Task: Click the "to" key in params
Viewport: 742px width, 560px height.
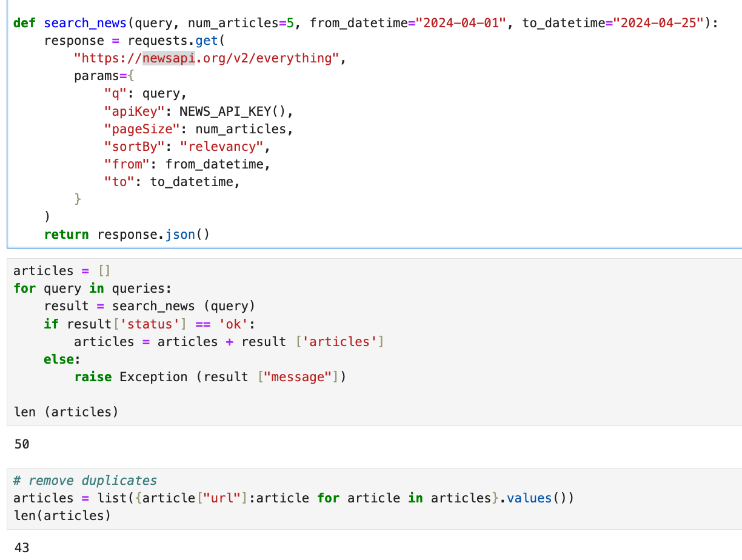Action: click(119, 182)
